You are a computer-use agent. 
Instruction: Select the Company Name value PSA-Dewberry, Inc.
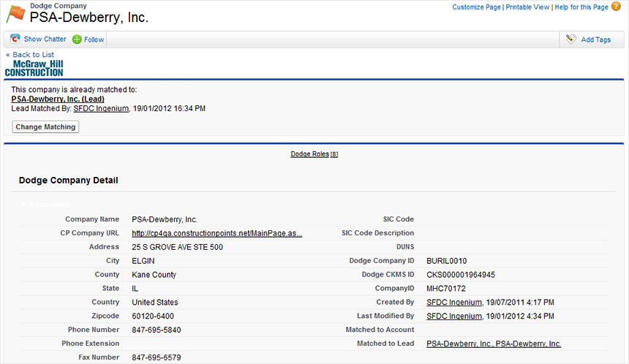tap(165, 220)
